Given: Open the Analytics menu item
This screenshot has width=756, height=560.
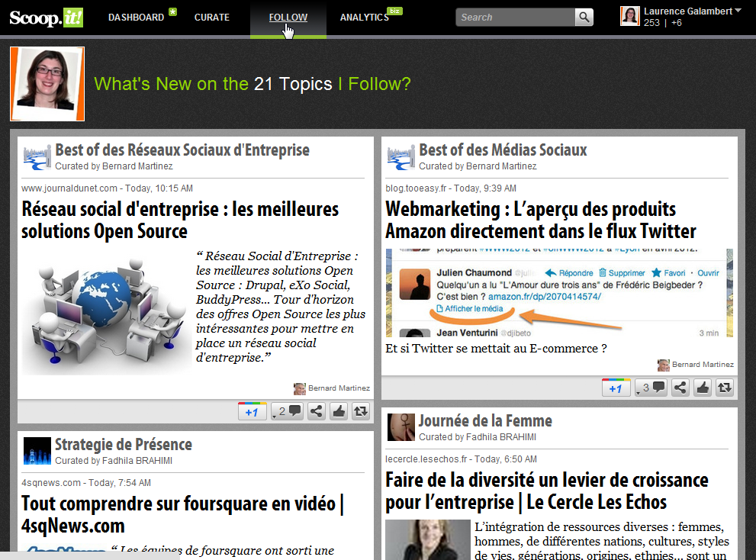Looking at the screenshot, I should click(364, 18).
